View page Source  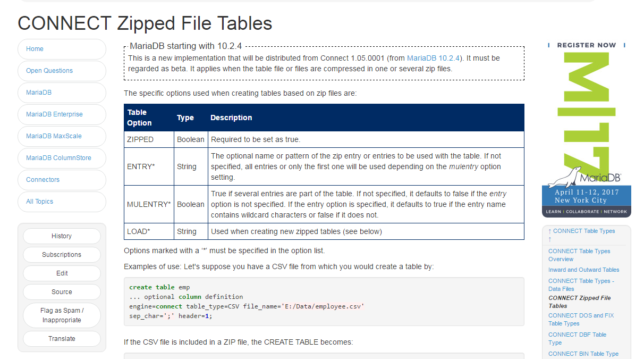(62, 292)
